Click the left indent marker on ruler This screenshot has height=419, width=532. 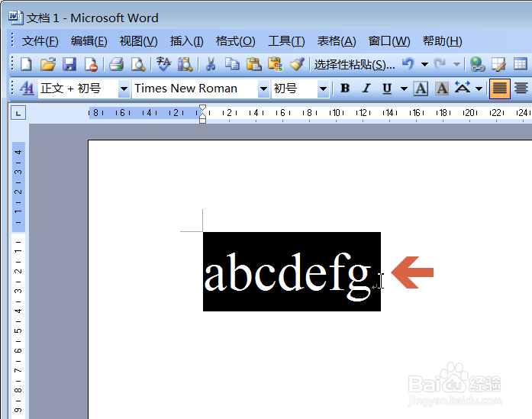point(202,121)
